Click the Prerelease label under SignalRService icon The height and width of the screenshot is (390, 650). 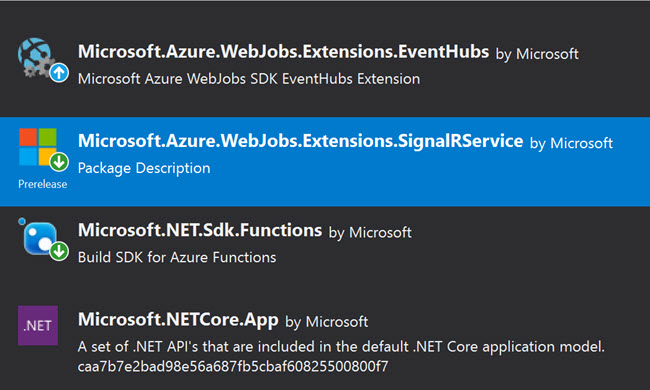click(x=43, y=184)
